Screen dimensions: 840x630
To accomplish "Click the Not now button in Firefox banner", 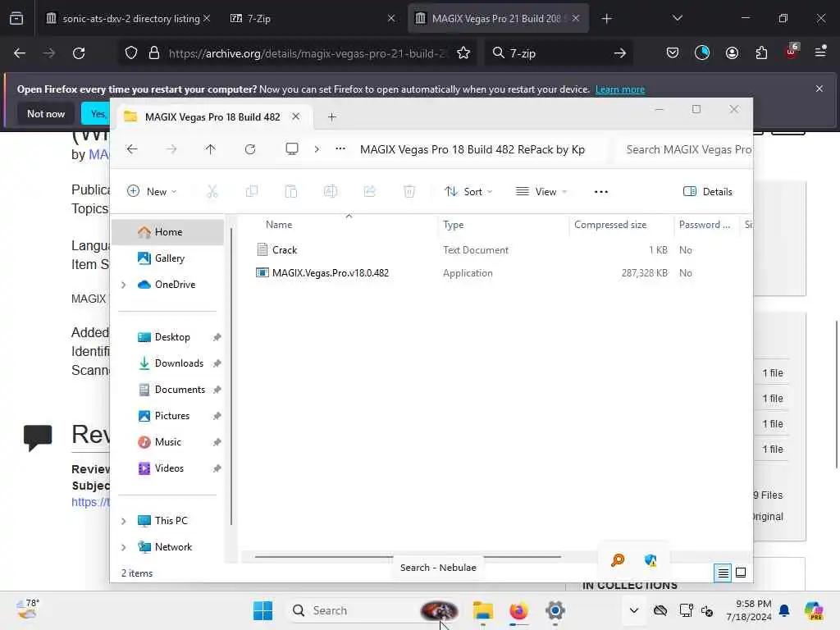I will (46, 113).
